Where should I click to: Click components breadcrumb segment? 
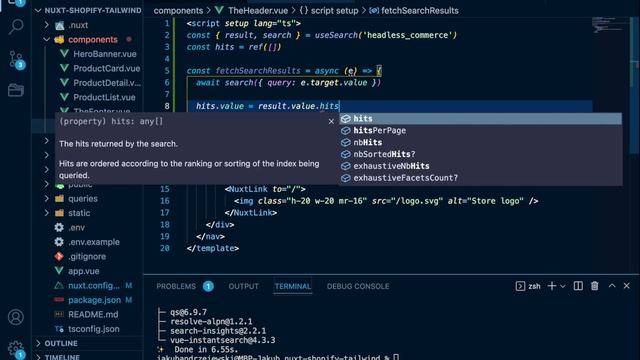tap(178, 11)
